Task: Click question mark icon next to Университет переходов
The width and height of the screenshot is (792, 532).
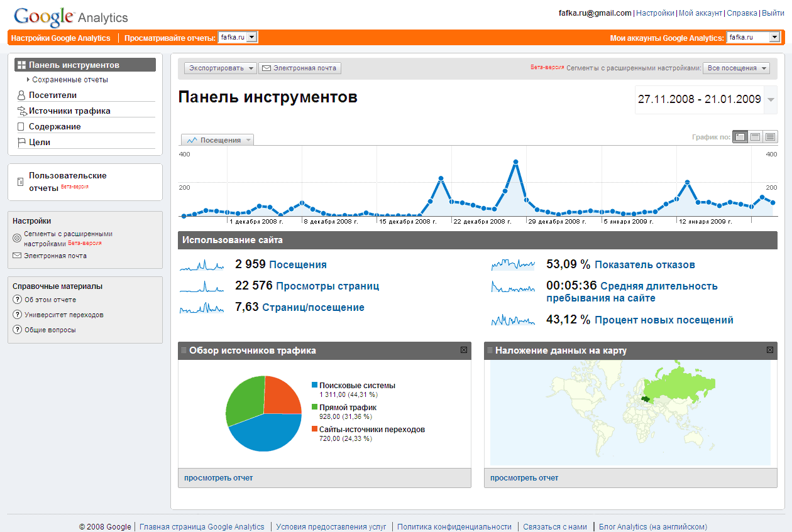Action: (18, 315)
